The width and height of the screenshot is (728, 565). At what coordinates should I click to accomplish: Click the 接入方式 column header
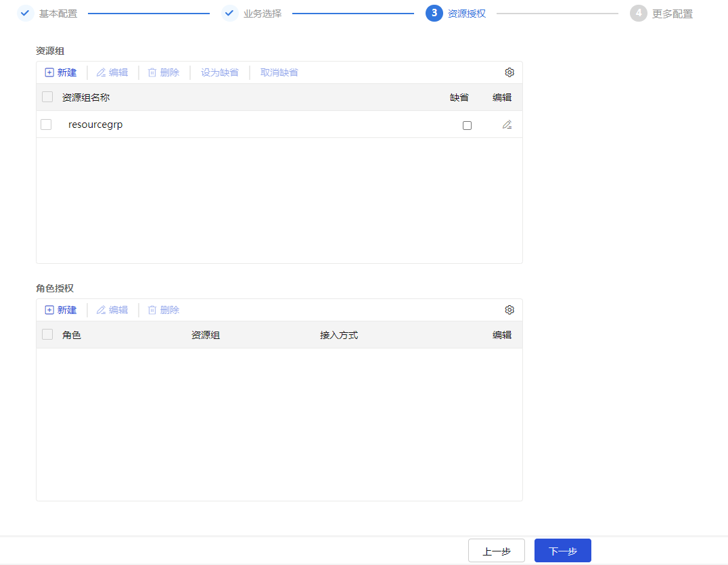[x=339, y=335]
